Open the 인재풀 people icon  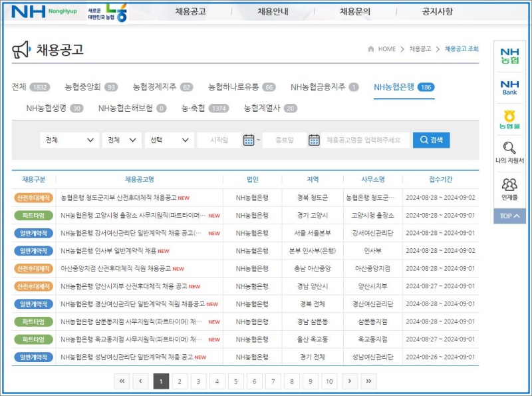point(509,185)
